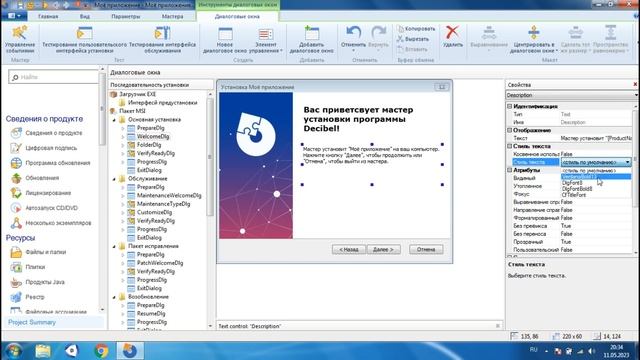
Task: Open the Windows Start button
Action: pos(13,351)
